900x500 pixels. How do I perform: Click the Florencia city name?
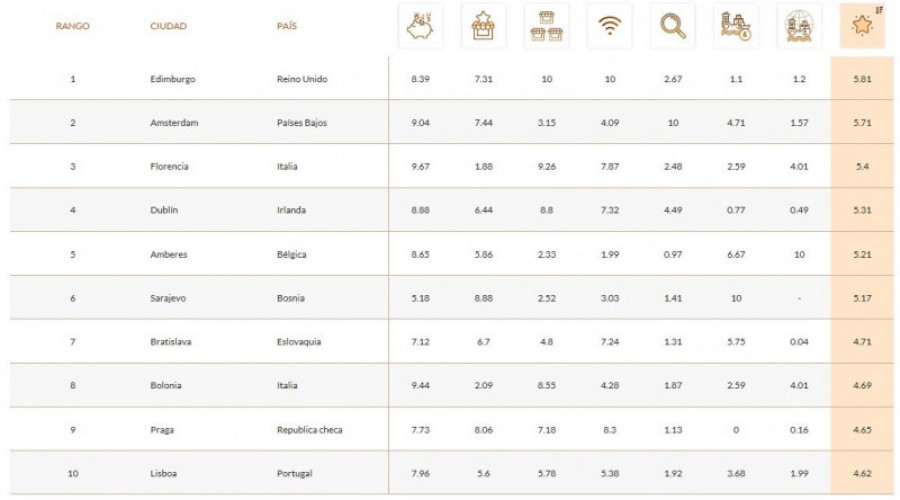169,166
